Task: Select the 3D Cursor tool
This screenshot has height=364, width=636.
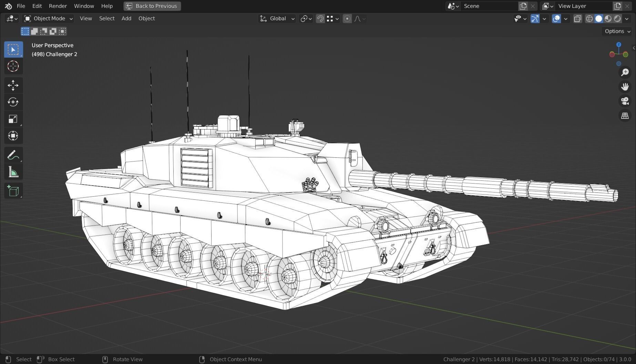Action: pyautogui.click(x=13, y=66)
